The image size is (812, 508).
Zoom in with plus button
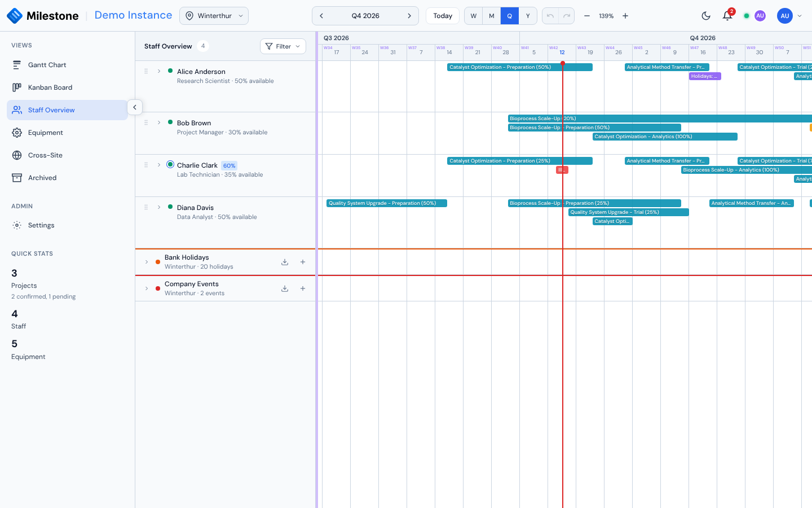tap(625, 16)
